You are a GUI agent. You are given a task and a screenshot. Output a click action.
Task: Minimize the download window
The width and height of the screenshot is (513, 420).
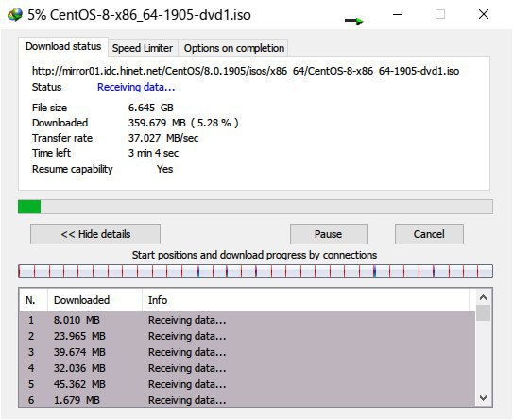click(398, 14)
